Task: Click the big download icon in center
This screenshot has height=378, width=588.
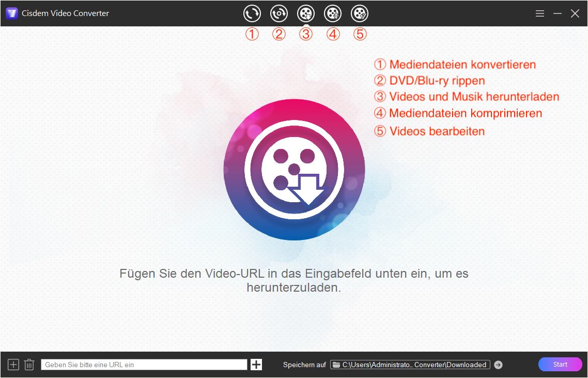Action: tap(293, 168)
